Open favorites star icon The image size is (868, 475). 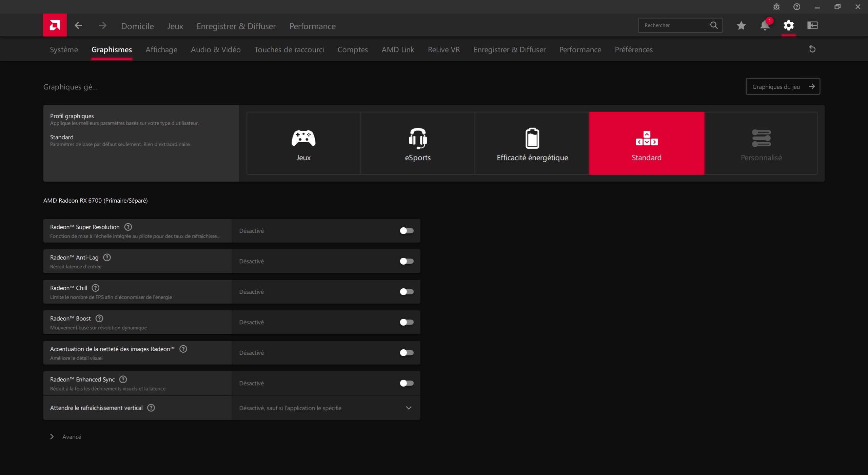pyautogui.click(x=741, y=25)
